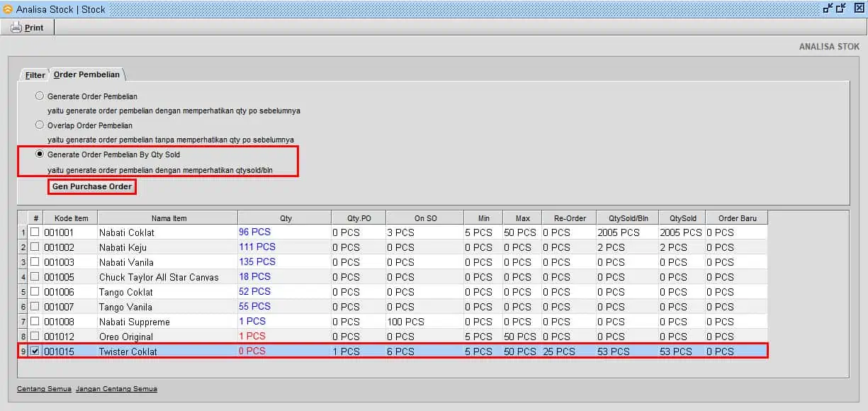Click the 3 PCS On SO cell
868x411 pixels.
[x=425, y=232]
